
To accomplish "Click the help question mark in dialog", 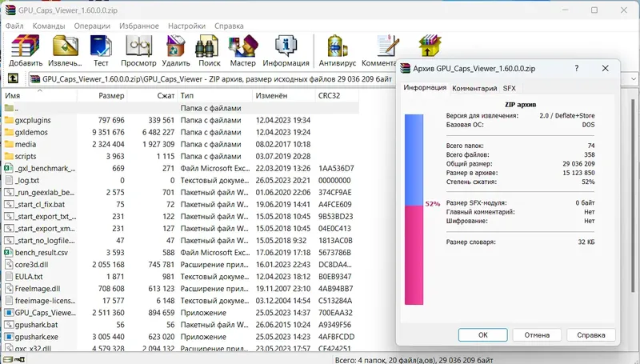I will 576,68.
